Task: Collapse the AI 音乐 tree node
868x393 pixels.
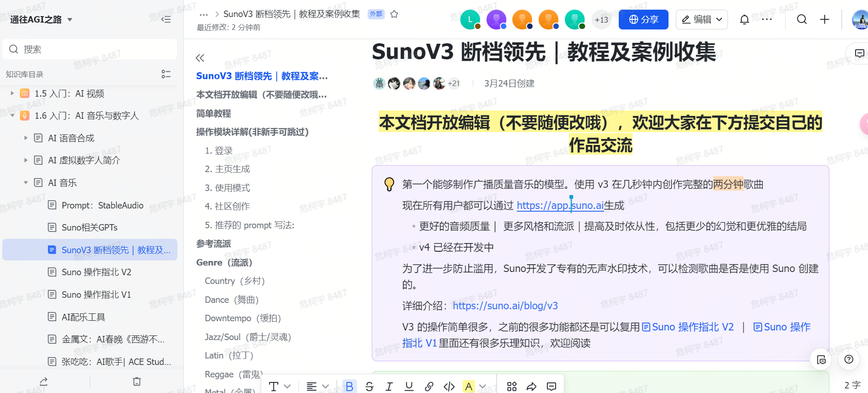Action: coord(26,183)
